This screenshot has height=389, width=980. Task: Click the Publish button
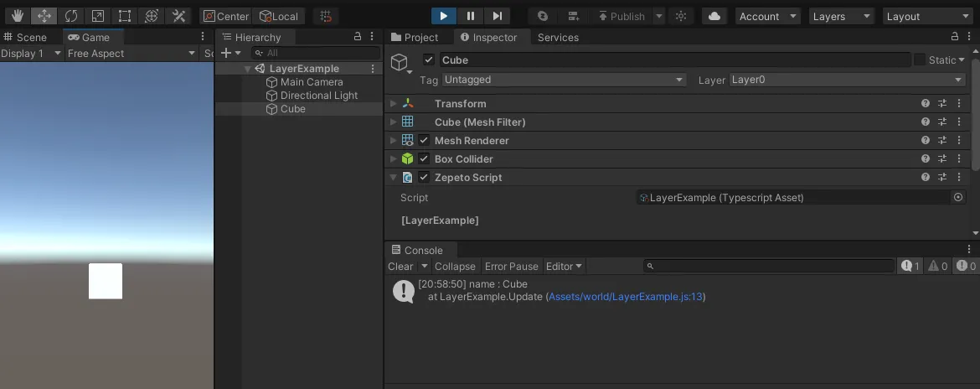tap(622, 16)
